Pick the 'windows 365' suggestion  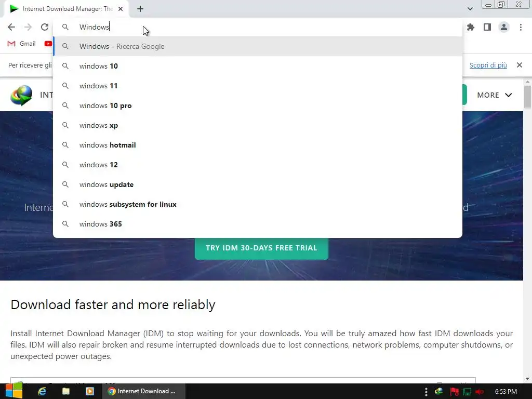coord(258,224)
